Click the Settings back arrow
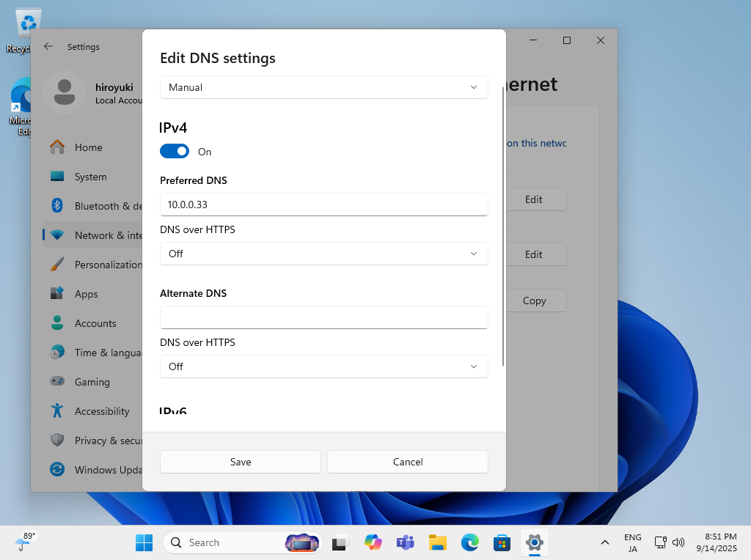 coord(48,46)
